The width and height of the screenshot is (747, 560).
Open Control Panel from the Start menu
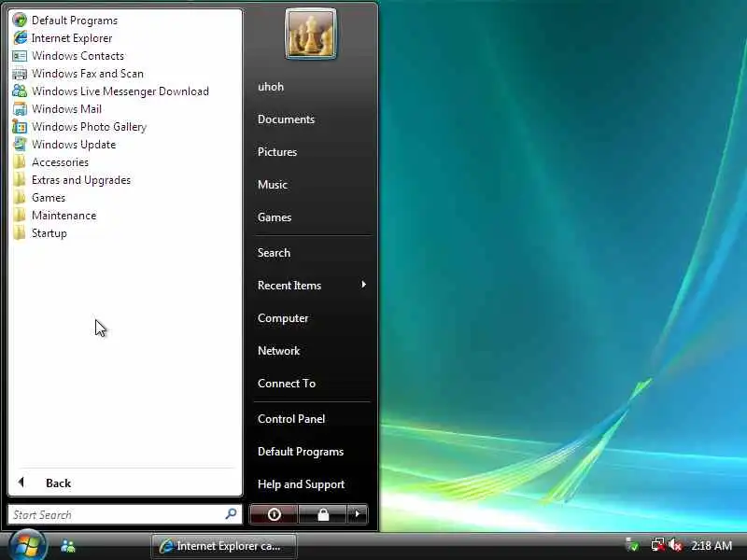coord(291,418)
